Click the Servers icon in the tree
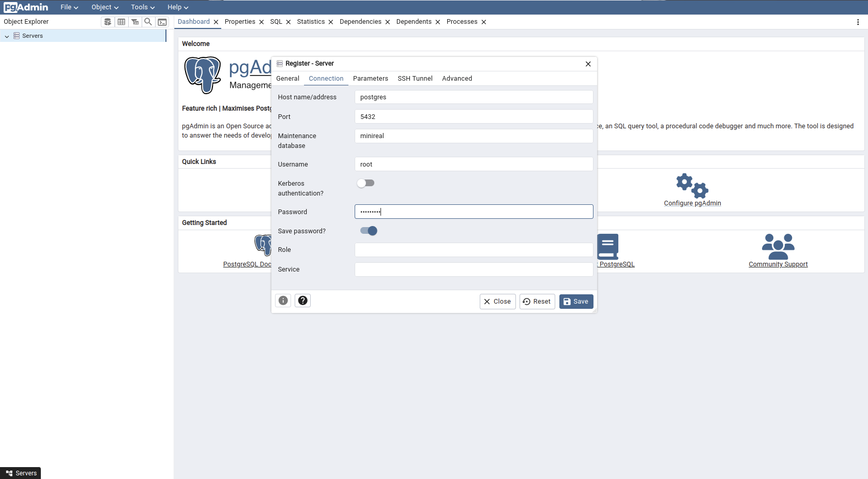868x479 pixels. tap(17, 36)
